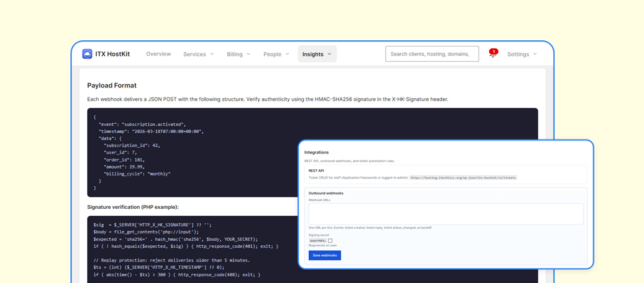Click the Integrations panel heading
Image resolution: width=644 pixels, height=283 pixels.
click(317, 152)
